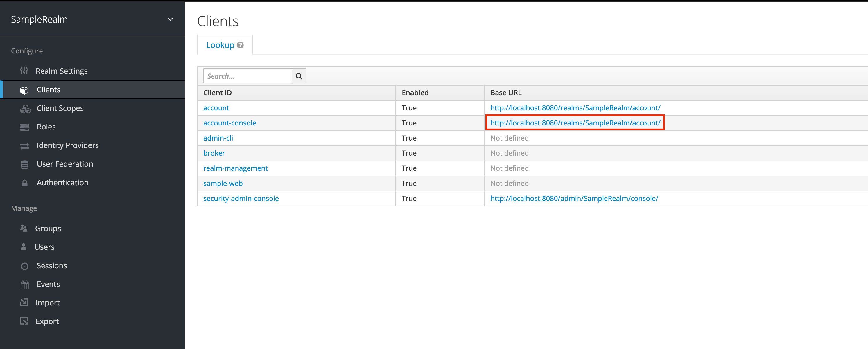The height and width of the screenshot is (349, 868).
Task: Click the search magnifier button
Action: coord(299,75)
